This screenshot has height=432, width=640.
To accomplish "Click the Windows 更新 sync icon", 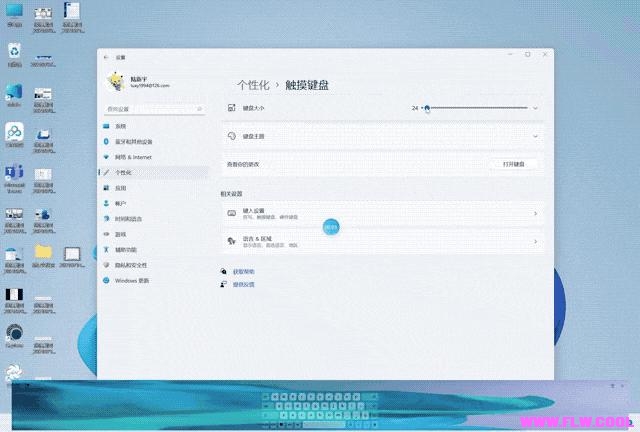I will (x=107, y=281).
